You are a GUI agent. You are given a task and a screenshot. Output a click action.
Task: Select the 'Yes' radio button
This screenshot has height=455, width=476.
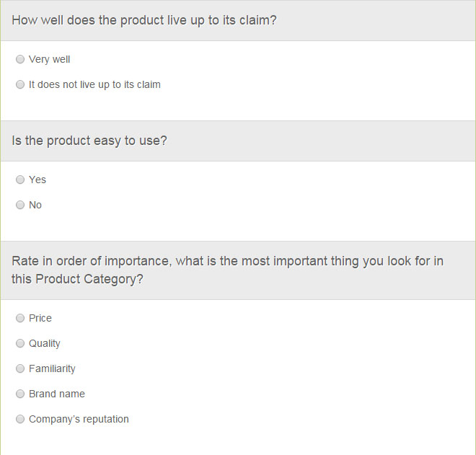(x=20, y=180)
